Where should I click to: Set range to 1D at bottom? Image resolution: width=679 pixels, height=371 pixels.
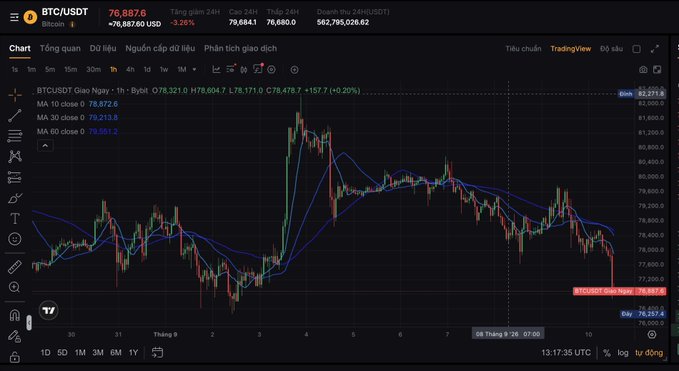(45, 353)
